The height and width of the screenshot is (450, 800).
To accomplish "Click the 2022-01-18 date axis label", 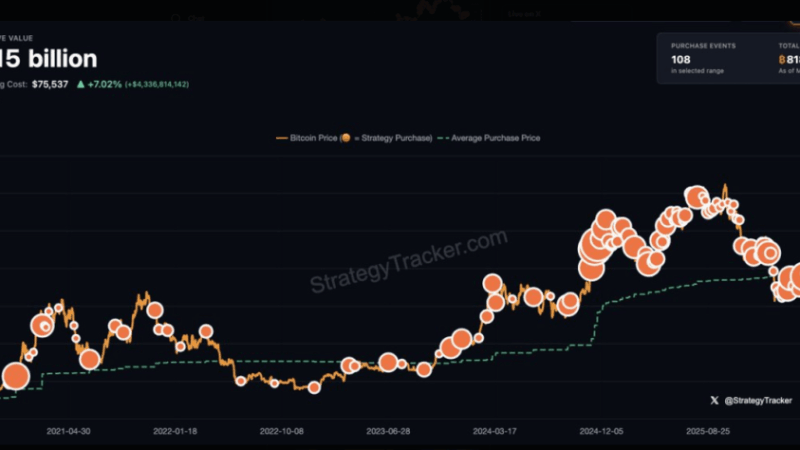I will 175,431.
